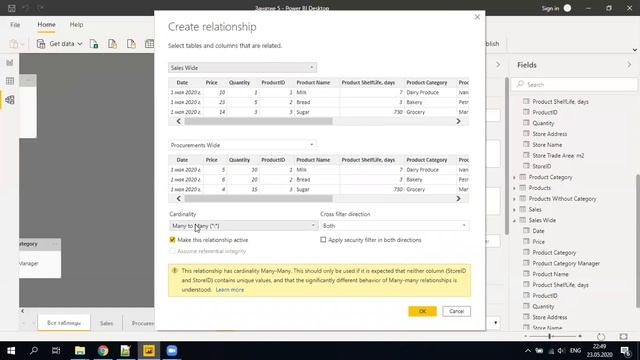The width and height of the screenshot is (640, 360).
Task: Open the File menu
Action: click(15, 24)
